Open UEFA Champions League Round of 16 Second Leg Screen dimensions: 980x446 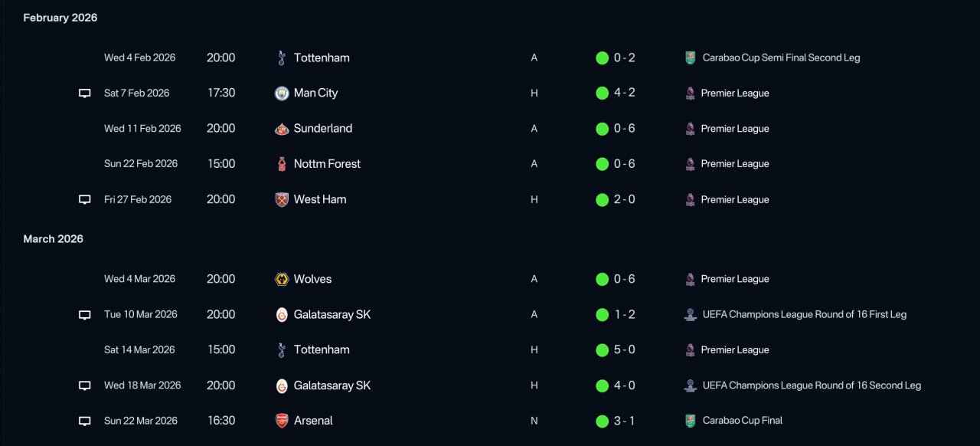pos(812,385)
